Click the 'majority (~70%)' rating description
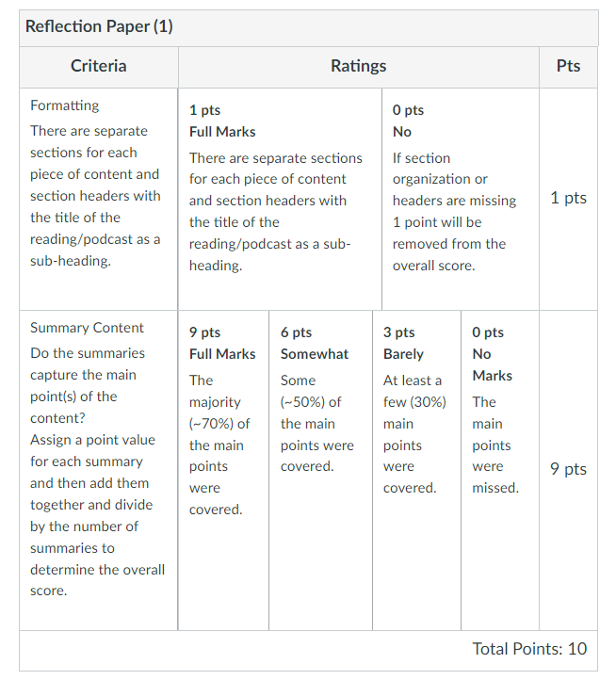The width and height of the screenshot is (616, 680). click(x=219, y=445)
